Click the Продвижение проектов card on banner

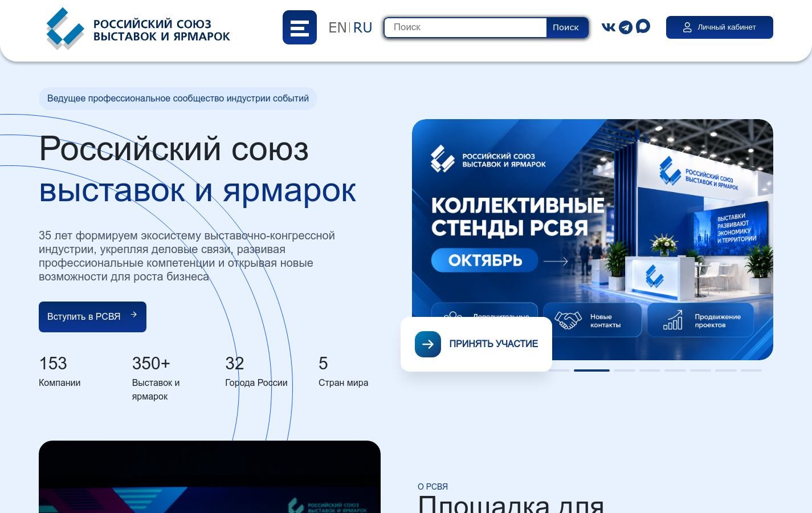click(700, 320)
